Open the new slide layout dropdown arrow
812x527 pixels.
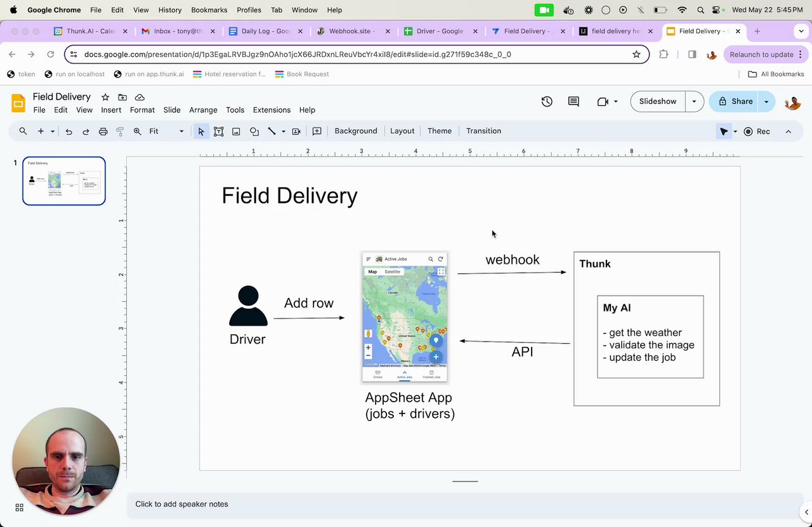tap(53, 131)
